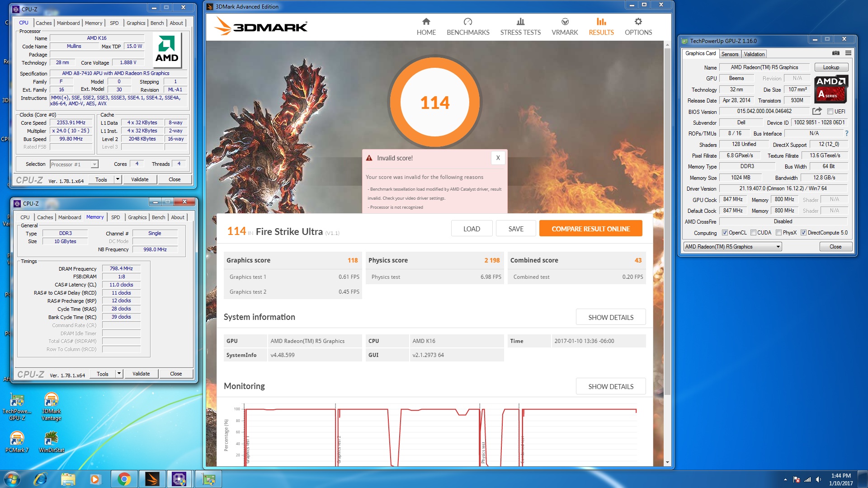Open Tools dropdown arrow in top CPU-Z window
The width and height of the screenshot is (868, 488).
pyautogui.click(x=118, y=179)
